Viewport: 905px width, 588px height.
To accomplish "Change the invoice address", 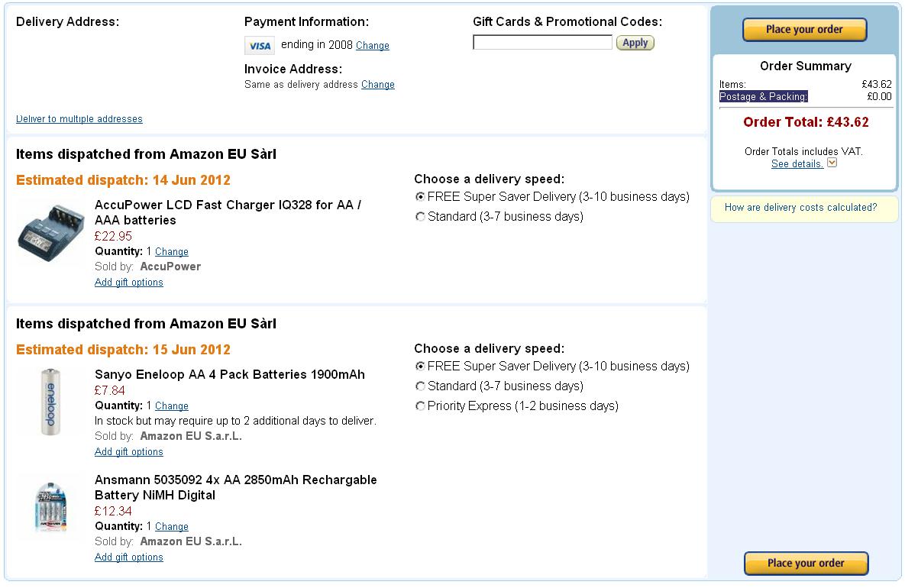I will (378, 85).
